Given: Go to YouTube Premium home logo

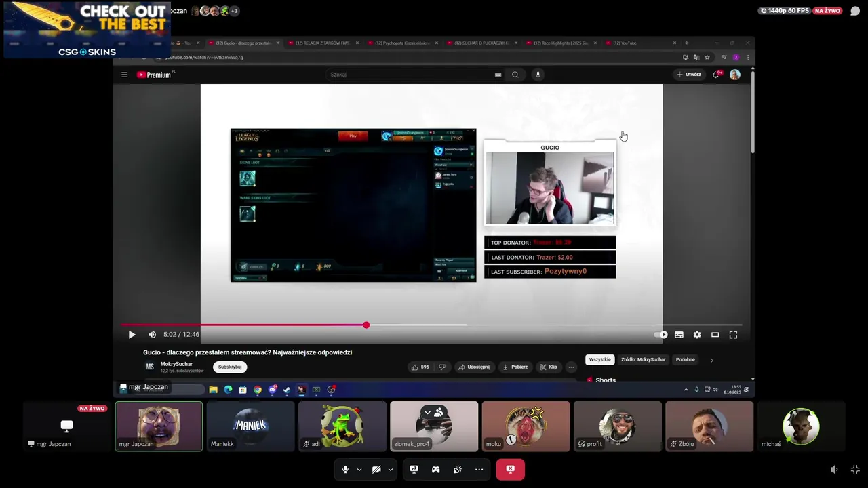Looking at the screenshot, I should coord(154,75).
